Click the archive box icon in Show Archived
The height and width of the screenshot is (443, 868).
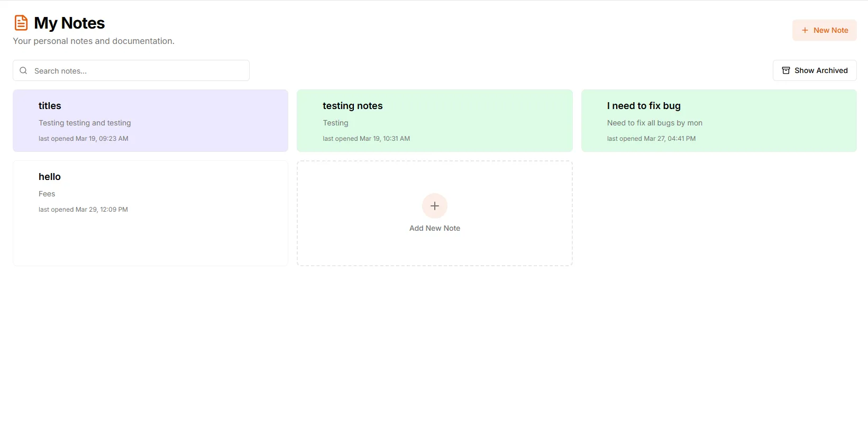point(786,70)
